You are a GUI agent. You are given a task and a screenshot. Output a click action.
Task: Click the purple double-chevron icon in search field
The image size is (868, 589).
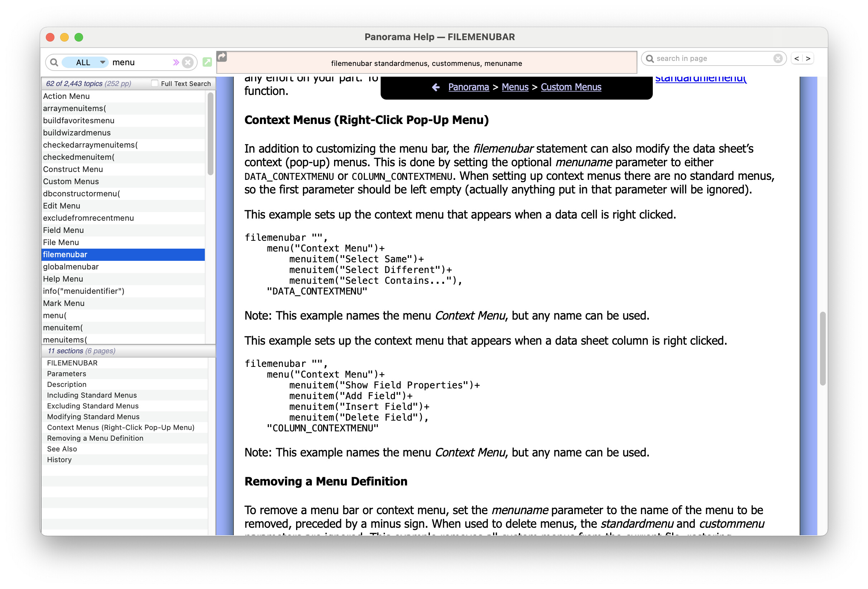(x=176, y=62)
